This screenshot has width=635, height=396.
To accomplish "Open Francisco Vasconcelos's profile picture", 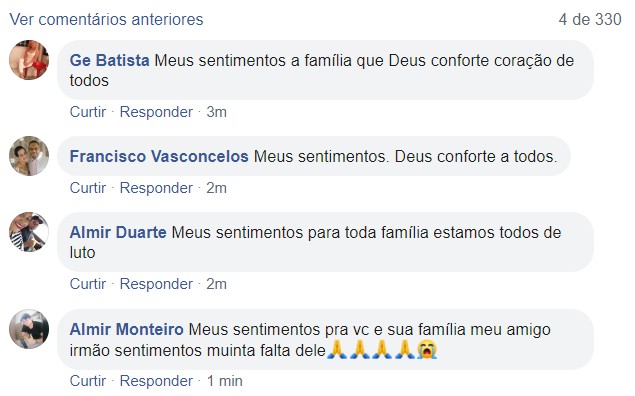I will [29, 156].
